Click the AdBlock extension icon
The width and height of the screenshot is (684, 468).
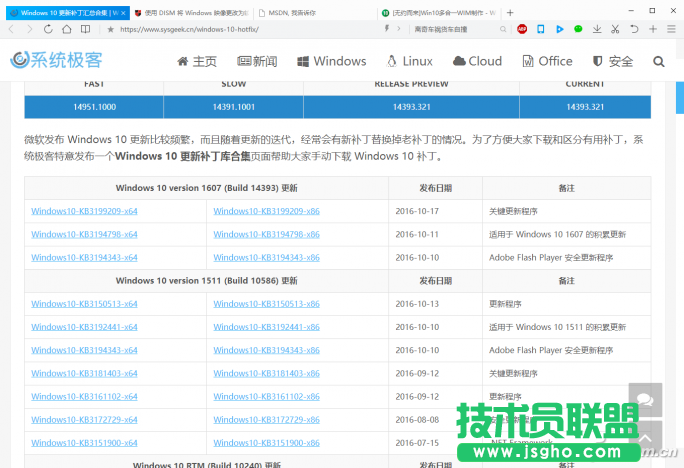point(522,29)
